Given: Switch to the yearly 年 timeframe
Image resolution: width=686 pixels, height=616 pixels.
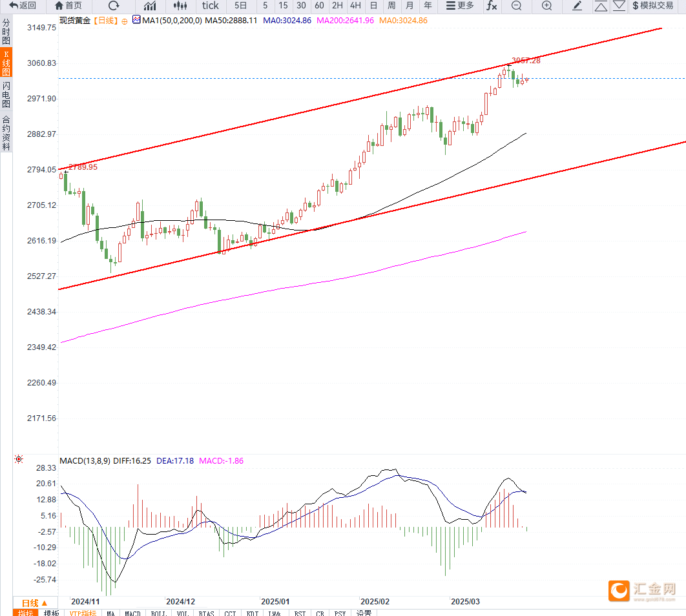Looking at the screenshot, I should click(428, 6).
